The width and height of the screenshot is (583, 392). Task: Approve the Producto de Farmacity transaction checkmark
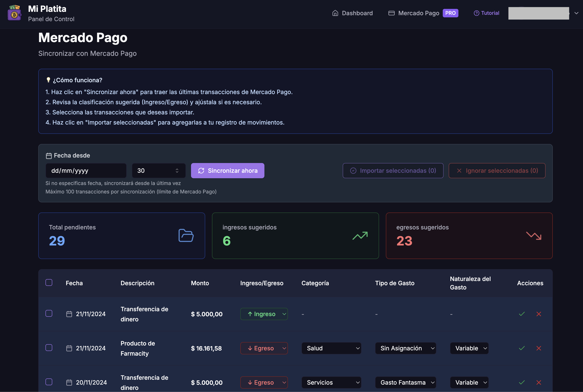(522, 348)
